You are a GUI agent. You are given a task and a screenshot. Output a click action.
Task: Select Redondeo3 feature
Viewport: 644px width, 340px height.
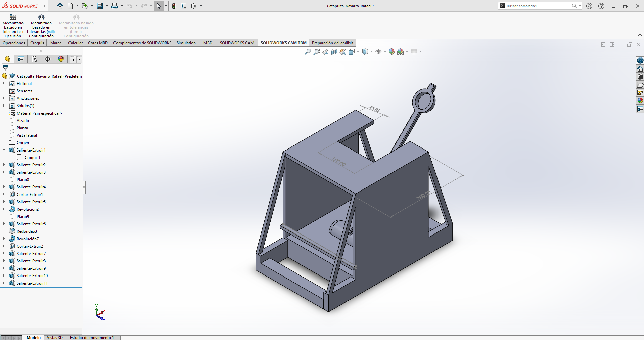27,231
